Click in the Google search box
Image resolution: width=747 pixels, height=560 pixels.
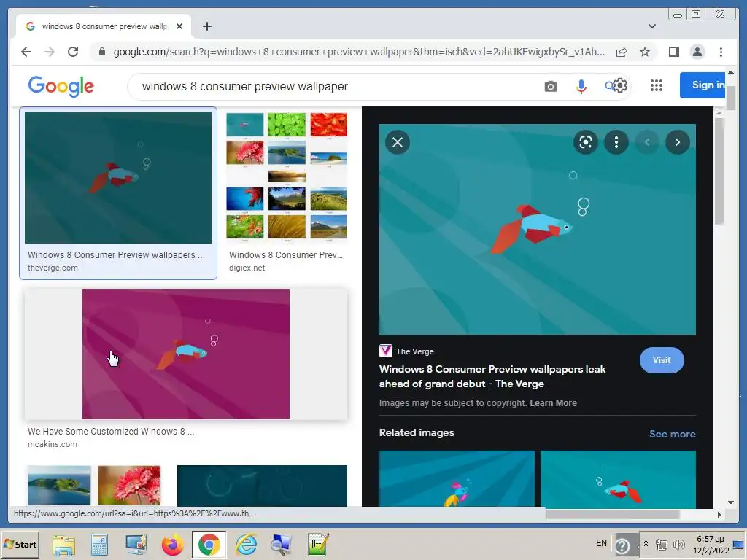point(333,86)
